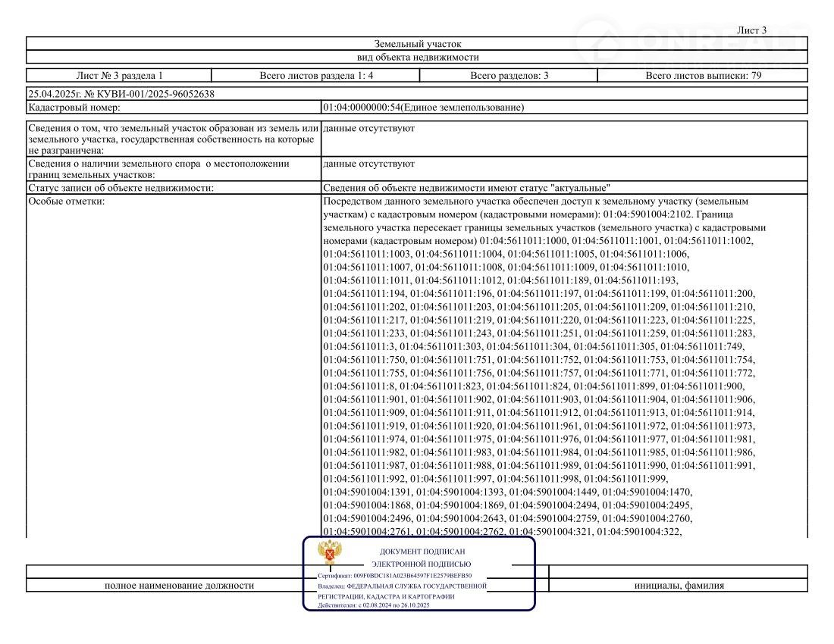This screenshot has width=834, height=644.
Task: Select the "Лист 3" page label
Action: pyautogui.click(x=751, y=30)
